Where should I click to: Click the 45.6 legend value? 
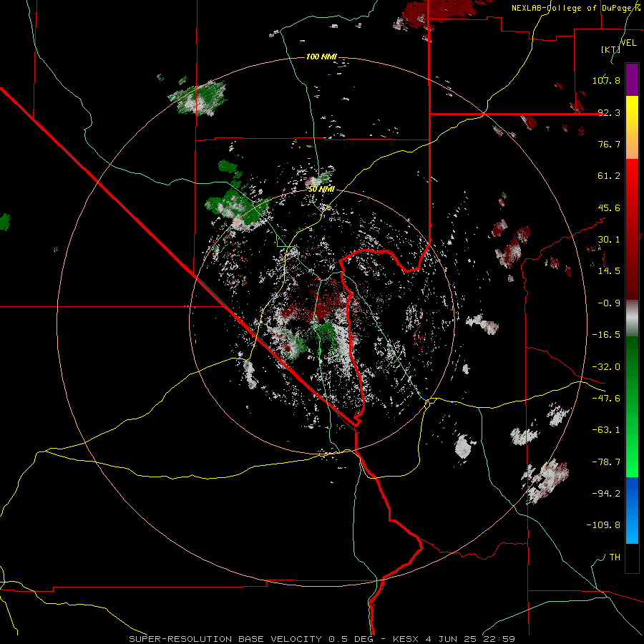tap(609, 208)
